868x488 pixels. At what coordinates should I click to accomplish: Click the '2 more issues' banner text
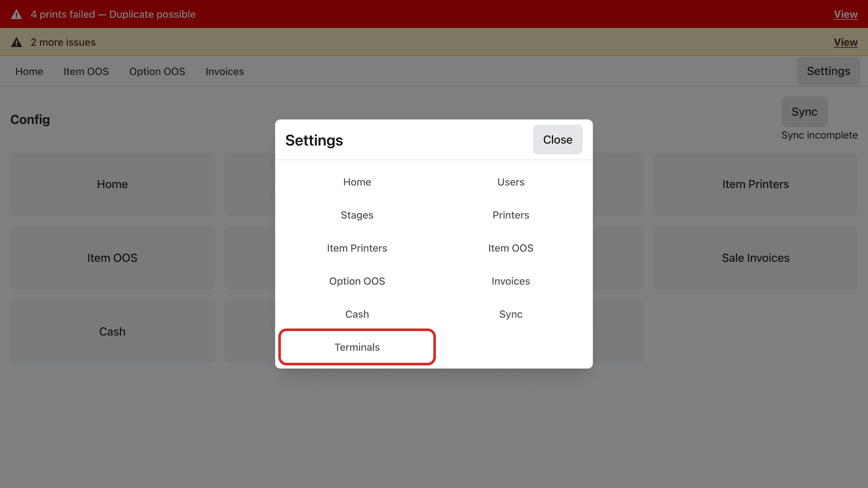63,42
